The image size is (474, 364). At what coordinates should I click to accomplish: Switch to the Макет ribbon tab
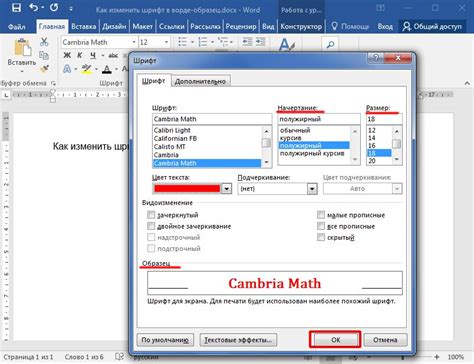142,26
